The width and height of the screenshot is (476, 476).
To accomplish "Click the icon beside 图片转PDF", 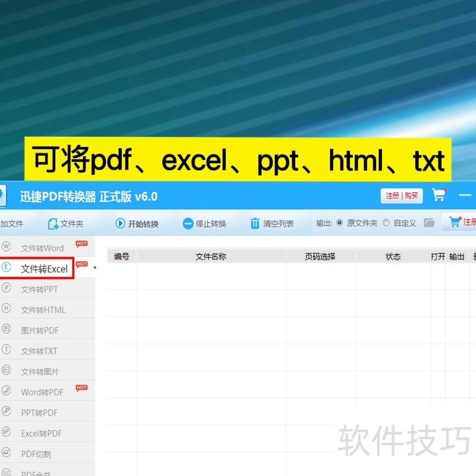I will pos(7,328).
